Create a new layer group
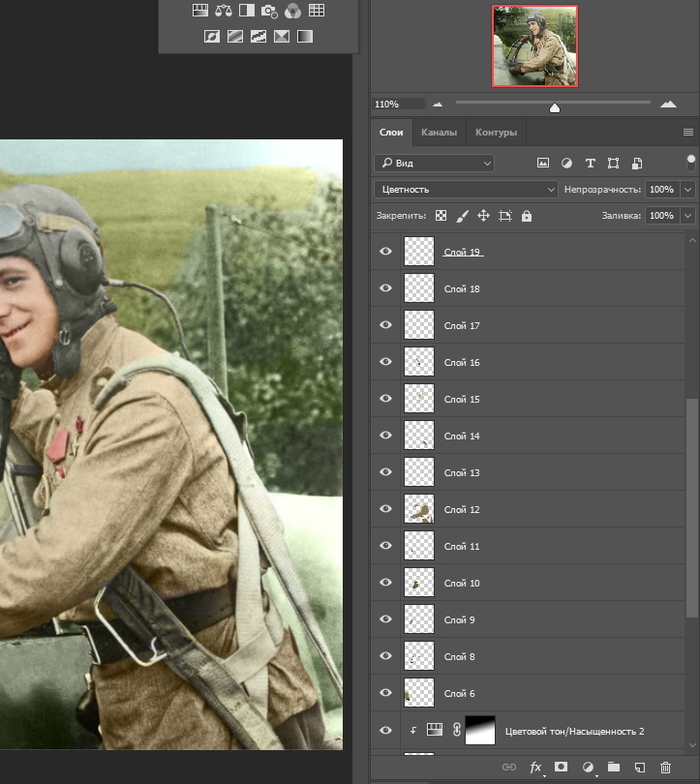This screenshot has height=784, width=700. tap(614, 767)
